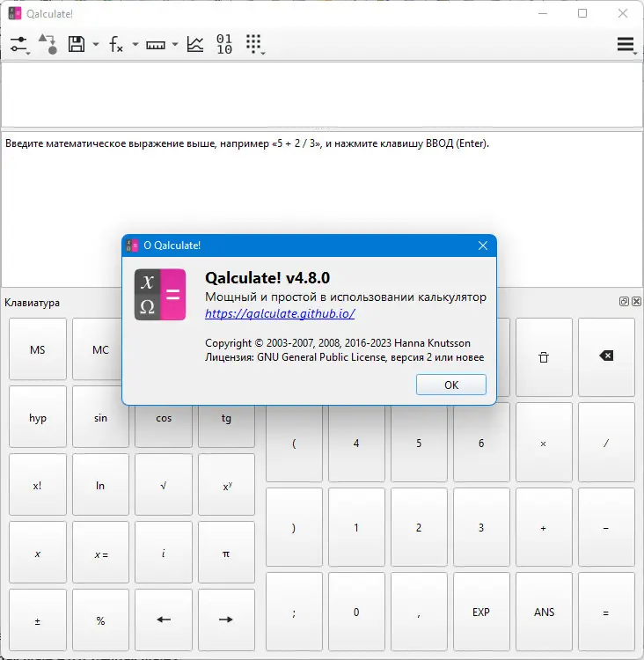Maximize the Qalculate! main window
The height and width of the screenshot is (660, 644).
point(582,13)
